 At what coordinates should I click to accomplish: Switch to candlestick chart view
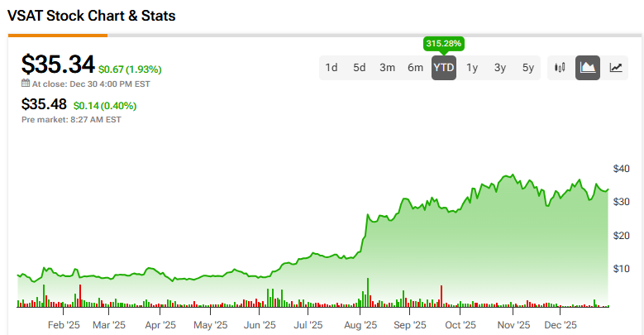561,68
